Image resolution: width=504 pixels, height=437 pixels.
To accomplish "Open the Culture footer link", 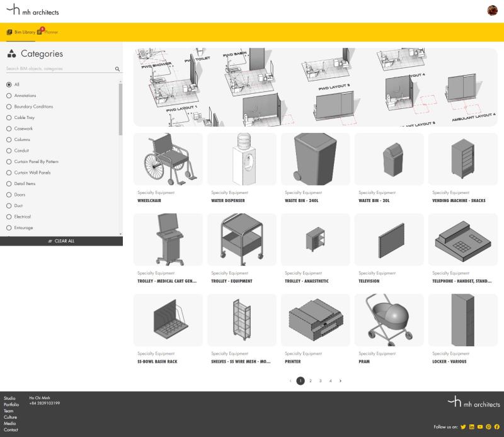I will 10,417.
